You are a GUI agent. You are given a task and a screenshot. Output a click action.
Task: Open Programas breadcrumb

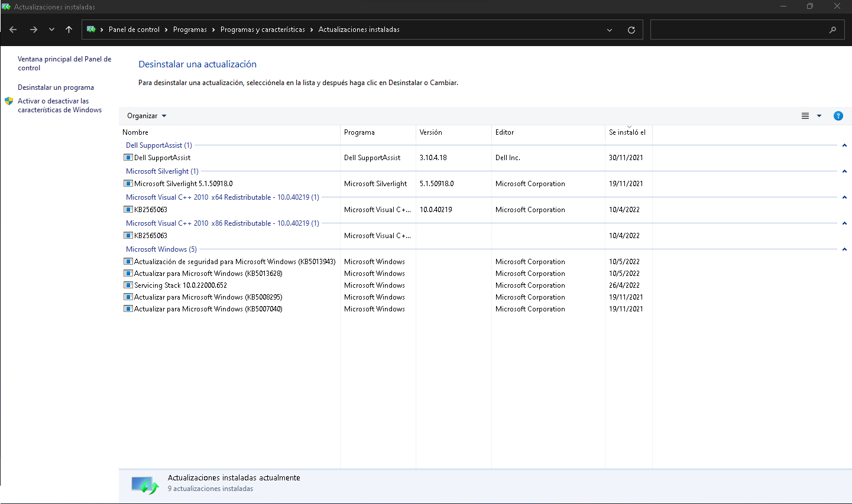[x=190, y=30]
